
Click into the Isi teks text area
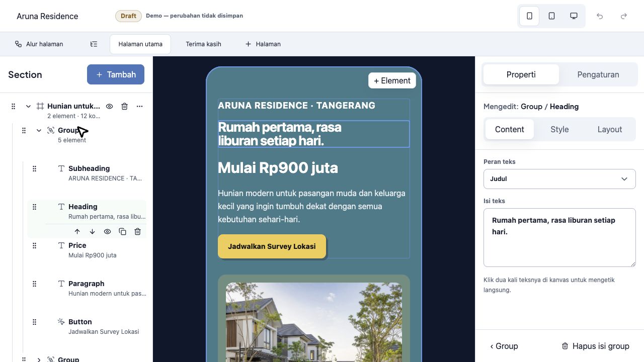(x=559, y=238)
